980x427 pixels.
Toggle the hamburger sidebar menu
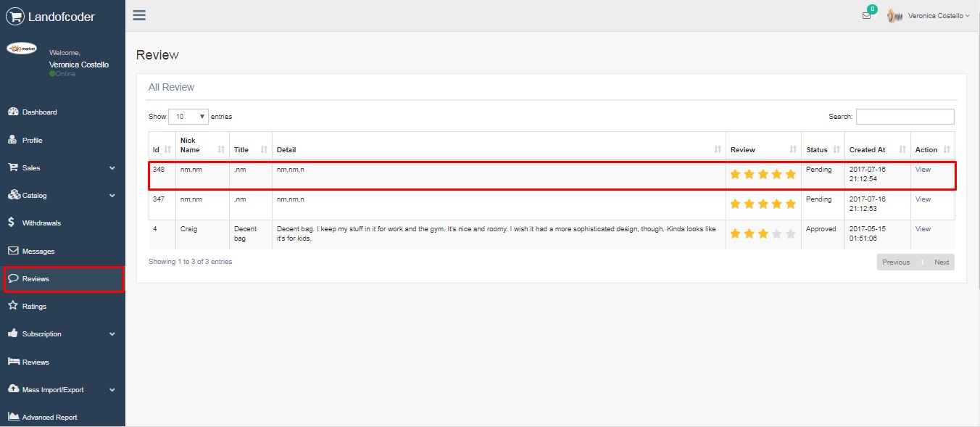pyautogui.click(x=139, y=15)
